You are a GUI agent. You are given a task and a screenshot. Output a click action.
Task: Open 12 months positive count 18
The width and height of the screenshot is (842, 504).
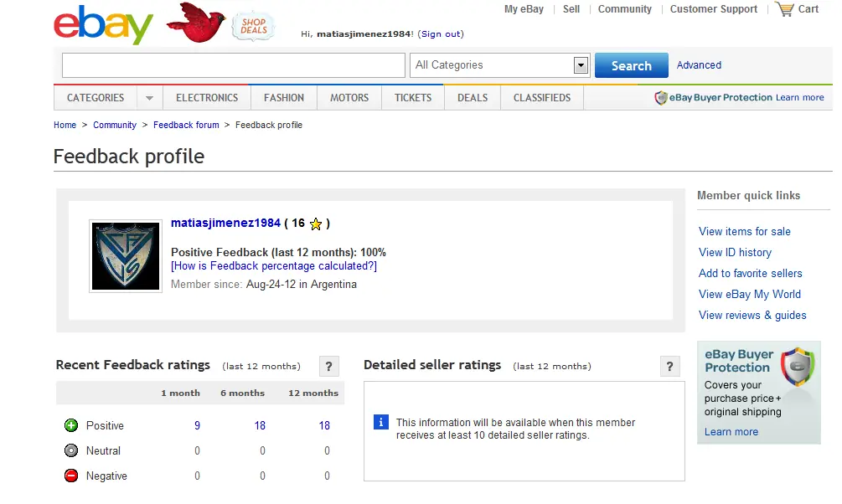coord(324,425)
